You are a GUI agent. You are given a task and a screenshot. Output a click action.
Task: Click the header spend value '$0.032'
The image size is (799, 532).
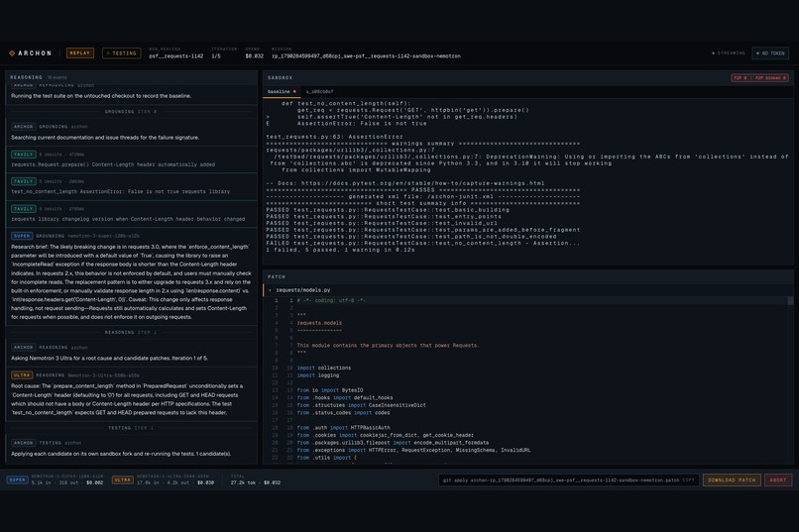coord(255,56)
